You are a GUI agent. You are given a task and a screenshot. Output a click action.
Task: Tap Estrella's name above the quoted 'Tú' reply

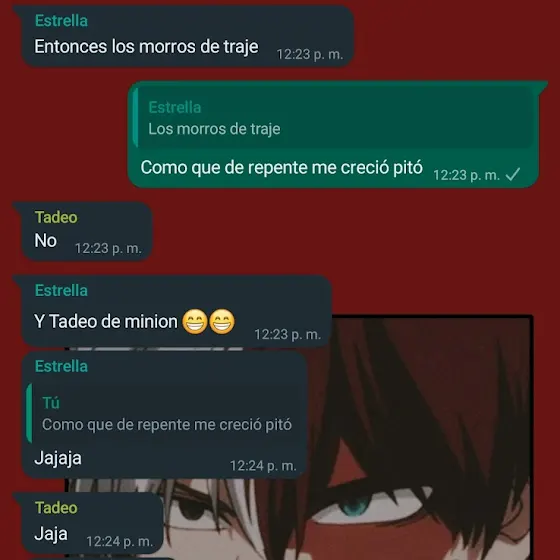pos(61,366)
